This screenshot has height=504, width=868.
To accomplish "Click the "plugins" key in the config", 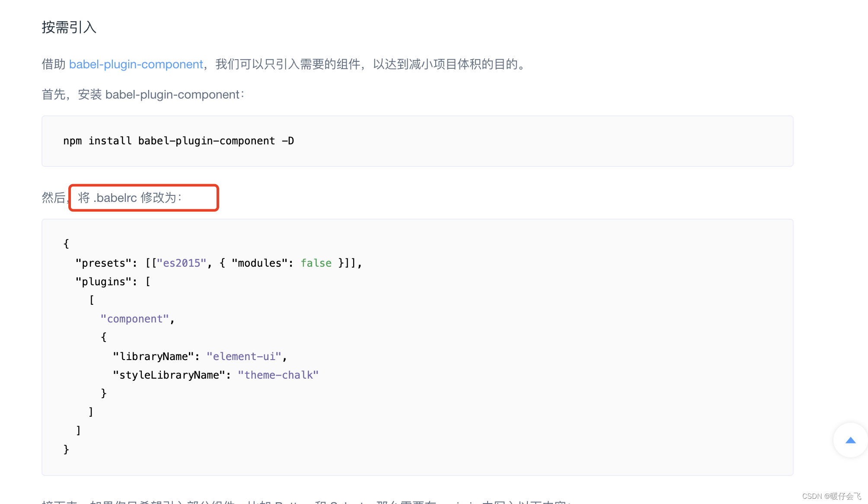I will [x=103, y=281].
